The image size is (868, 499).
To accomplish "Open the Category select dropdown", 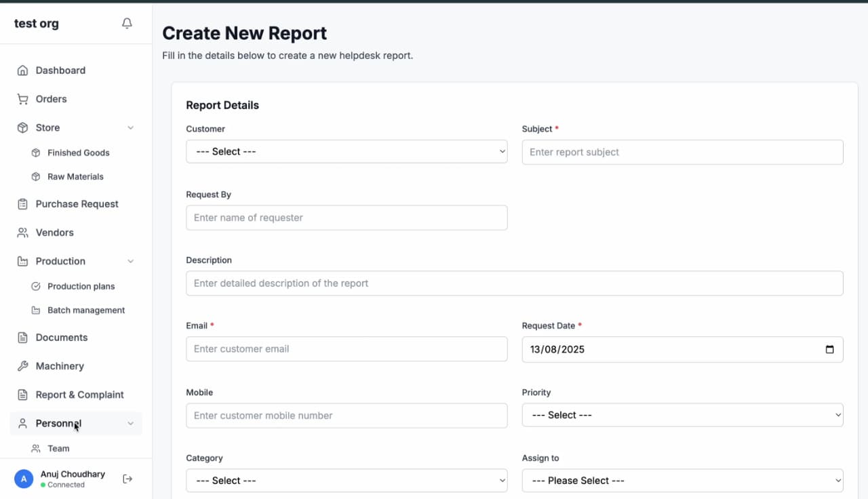I will [x=347, y=481].
